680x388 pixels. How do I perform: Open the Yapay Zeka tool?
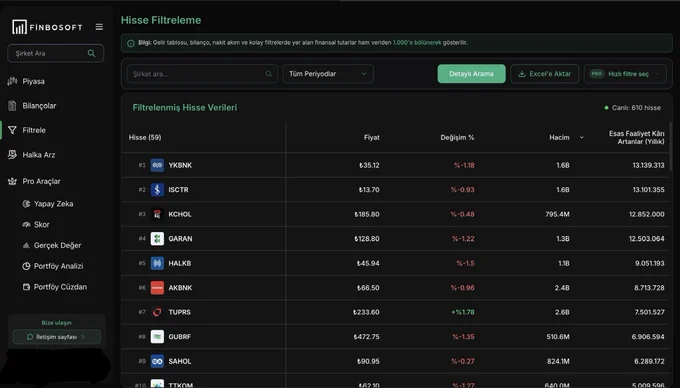point(53,204)
